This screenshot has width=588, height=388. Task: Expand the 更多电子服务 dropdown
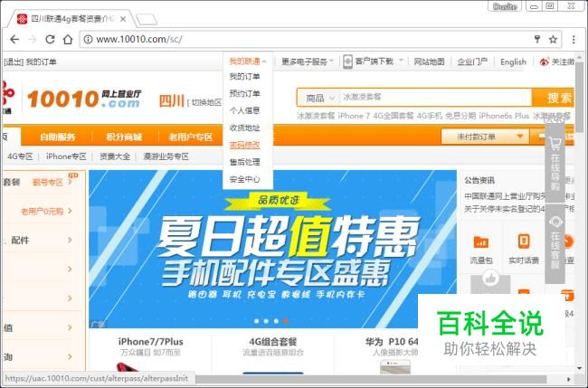308,62
